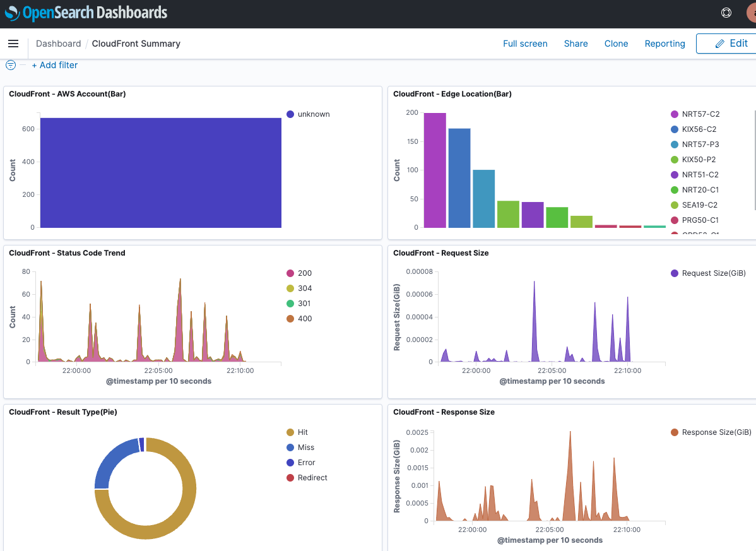Open the hamburger navigation menu
756x551 pixels.
(13, 44)
